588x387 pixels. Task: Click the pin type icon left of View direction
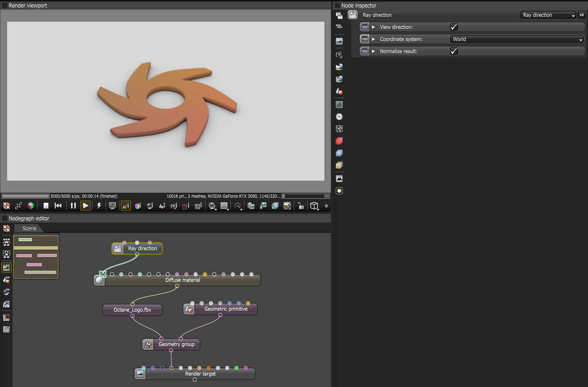point(365,27)
